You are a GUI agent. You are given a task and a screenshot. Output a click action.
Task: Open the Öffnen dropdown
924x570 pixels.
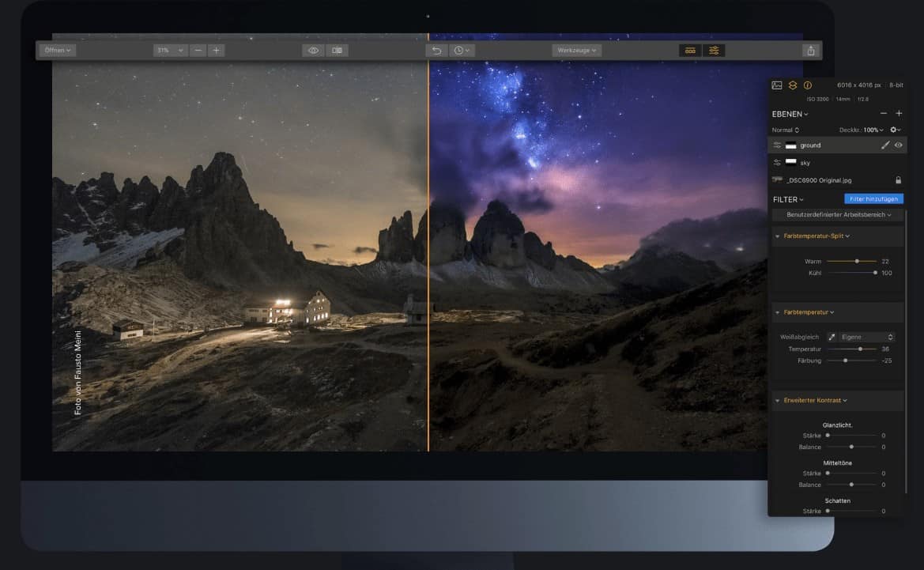pyautogui.click(x=57, y=51)
